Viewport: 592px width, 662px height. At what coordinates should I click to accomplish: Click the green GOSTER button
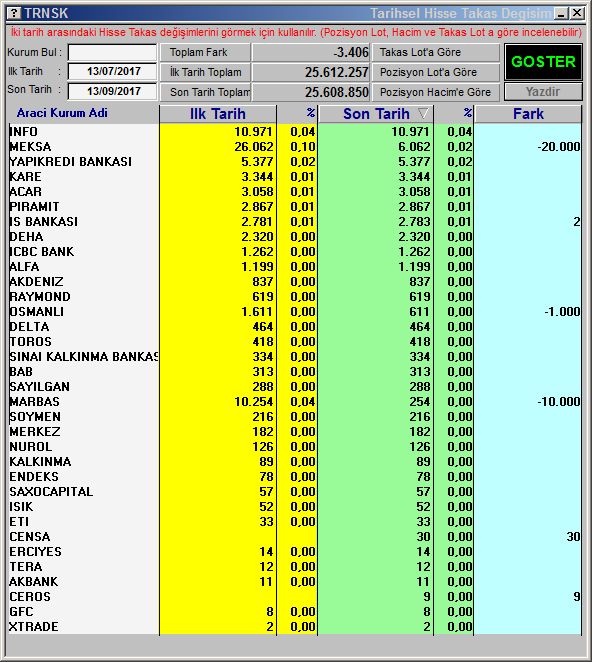(543, 62)
